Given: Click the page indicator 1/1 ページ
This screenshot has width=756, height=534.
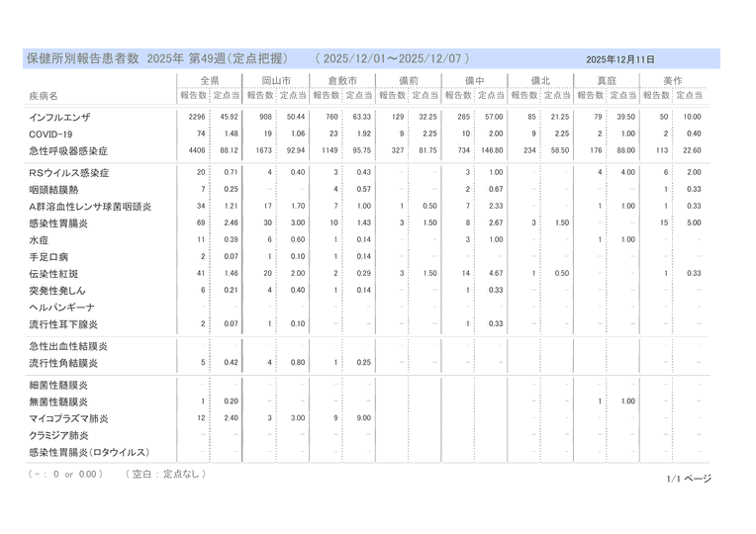Looking at the screenshot, I should [x=689, y=479].
